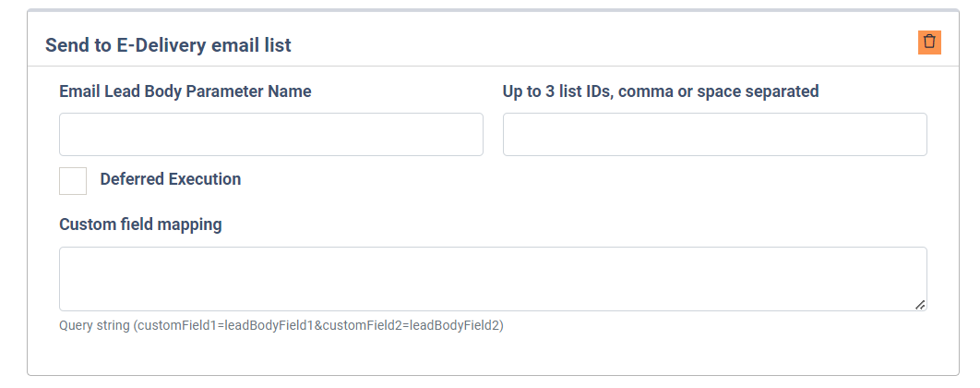Check the box beside Deferred Execution
Image resolution: width=980 pixels, height=388 pixels.
click(x=73, y=181)
